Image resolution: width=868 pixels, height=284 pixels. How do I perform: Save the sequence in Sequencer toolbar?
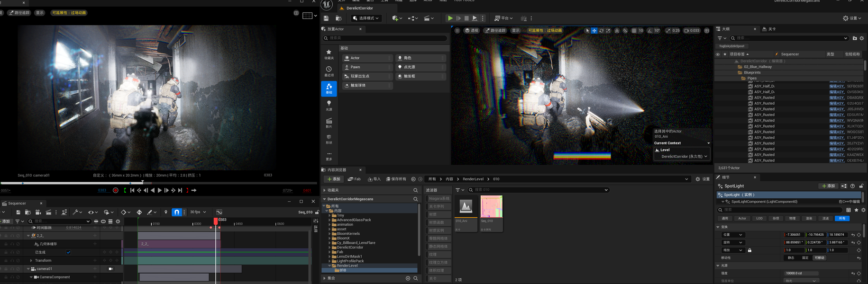click(x=18, y=212)
